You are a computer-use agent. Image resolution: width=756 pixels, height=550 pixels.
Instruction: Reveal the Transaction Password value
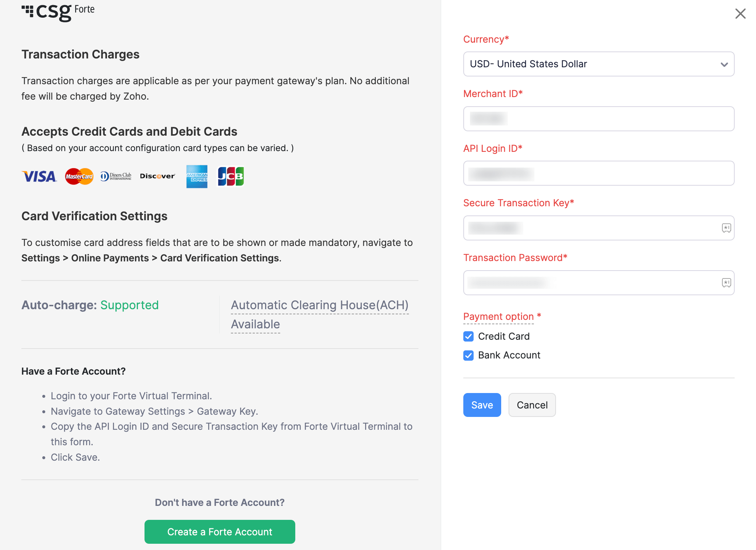tap(726, 283)
